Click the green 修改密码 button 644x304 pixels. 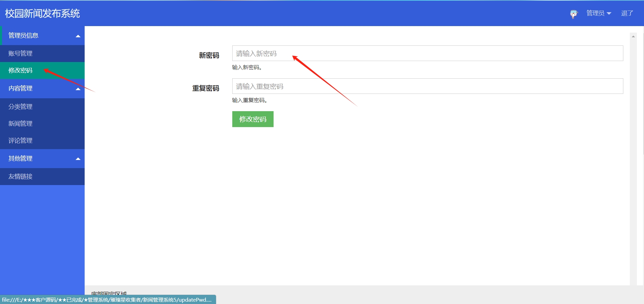(253, 119)
